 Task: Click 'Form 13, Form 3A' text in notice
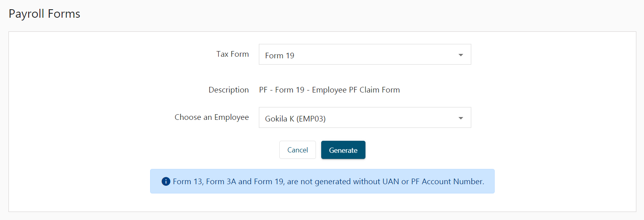click(x=204, y=181)
